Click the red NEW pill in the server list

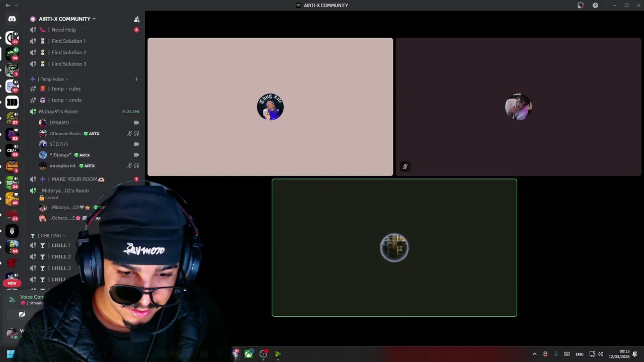[12, 283]
